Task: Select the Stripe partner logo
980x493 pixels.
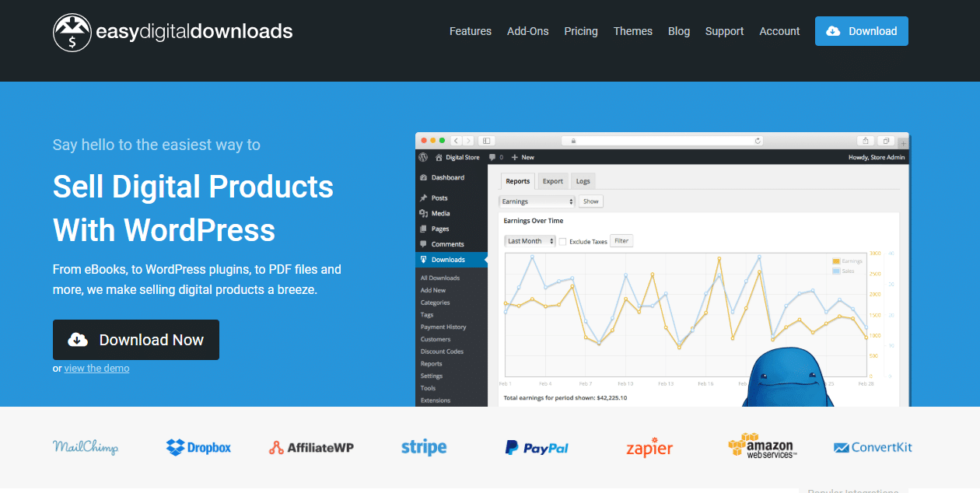Action: pos(424,447)
